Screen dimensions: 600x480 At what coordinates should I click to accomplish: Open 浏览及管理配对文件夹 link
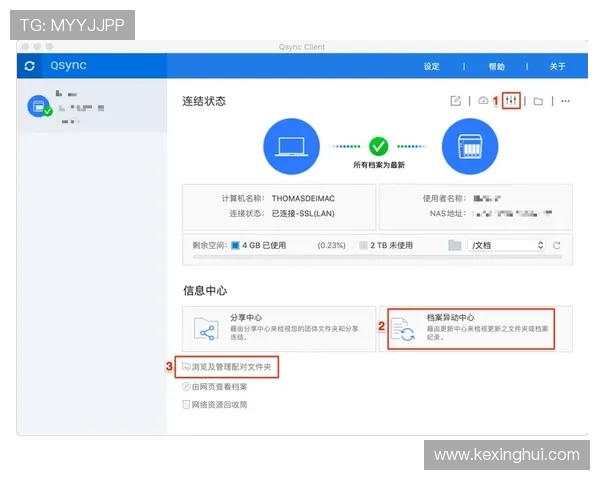pyautogui.click(x=227, y=367)
